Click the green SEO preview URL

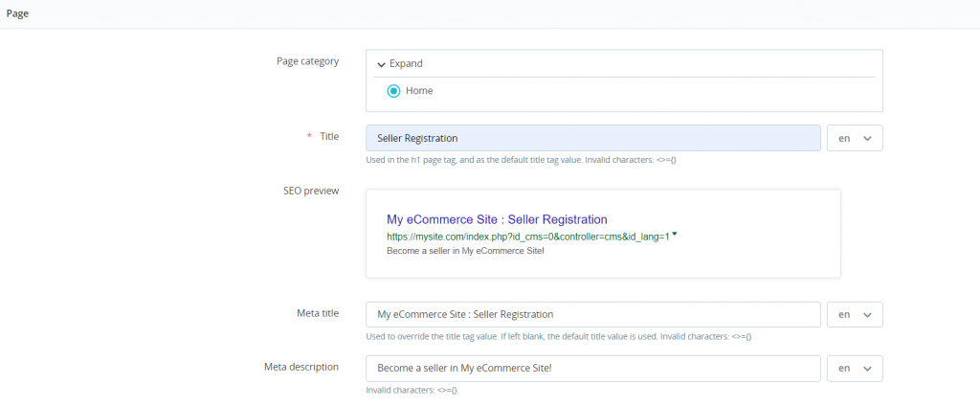(x=527, y=236)
